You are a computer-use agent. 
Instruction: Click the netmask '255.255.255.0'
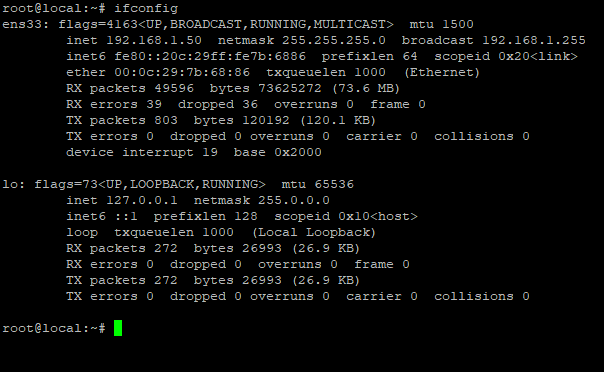(x=334, y=40)
